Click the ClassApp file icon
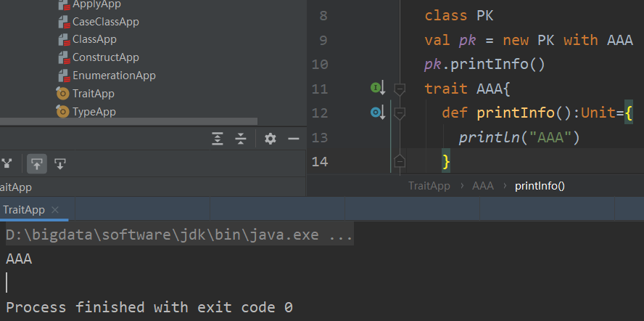Image resolution: width=644 pixels, height=321 pixels. point(64,40)
